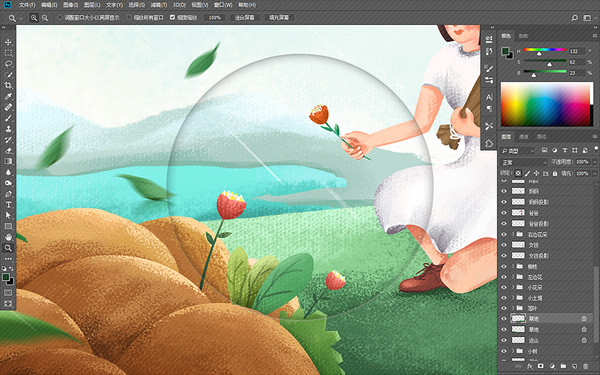Open the 图像 menu
600x375 pixels.
[70, 5]
